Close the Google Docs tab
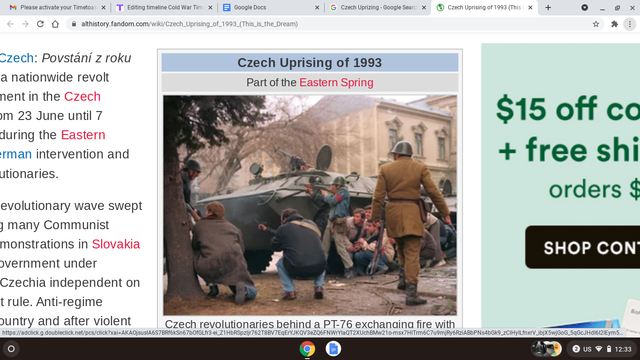Viewport: 640px width, 360px height. 317,7
